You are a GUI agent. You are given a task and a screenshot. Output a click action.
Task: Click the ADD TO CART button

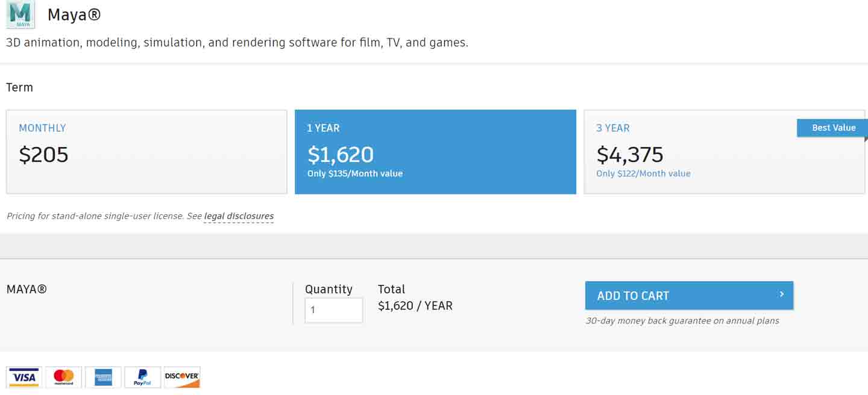pos(689,296)
